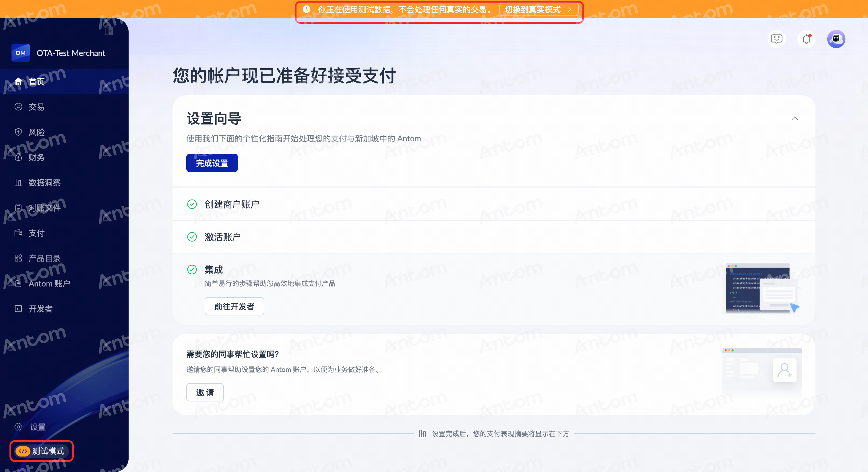Click the 风险 shield icon
This screenshot has height=472, width=868.
pos(19,132)
